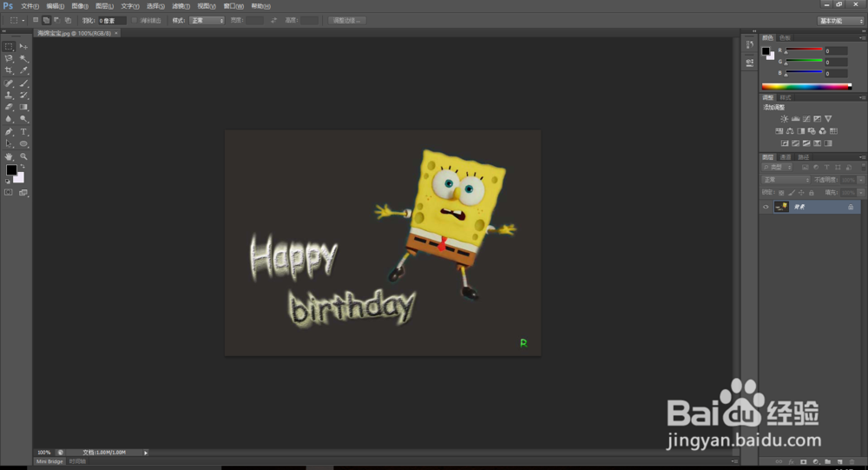Choose Add to Selection mode
The height and width of the screenshot is (470, 868).
pyautogui.click(x=47, y=20)
